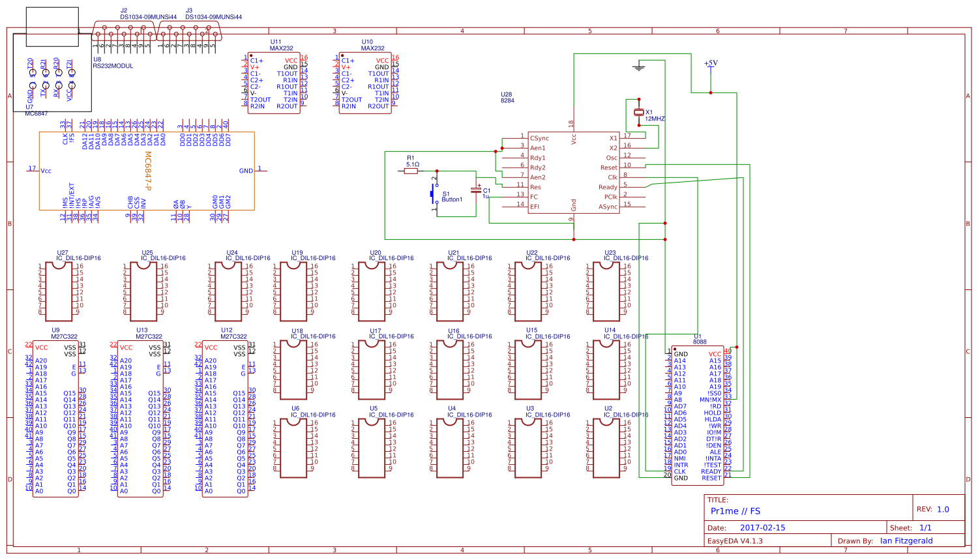
Task: Select the MAX232 chip U11
Action: coord(273,81)
